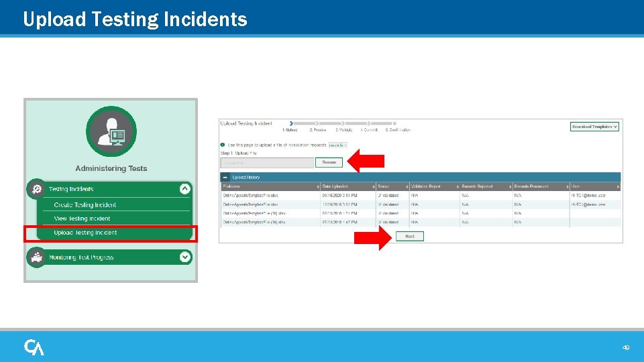This screenshot has height=362, width=644.
Task: Select file row dated 12/20/2018
Action: pyautogui.click(x=421, y=204)
